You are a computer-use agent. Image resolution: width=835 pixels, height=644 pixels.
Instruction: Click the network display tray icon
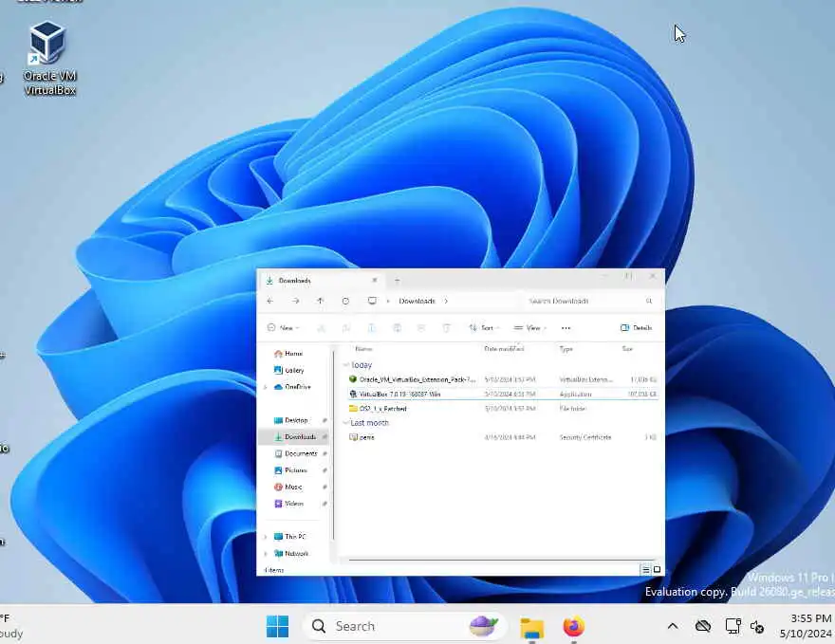[733, 626]
